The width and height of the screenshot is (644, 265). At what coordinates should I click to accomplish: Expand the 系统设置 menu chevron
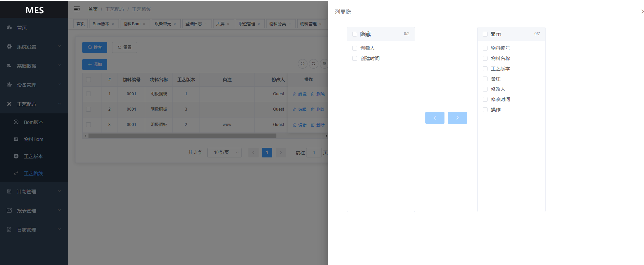click(59, 46)
